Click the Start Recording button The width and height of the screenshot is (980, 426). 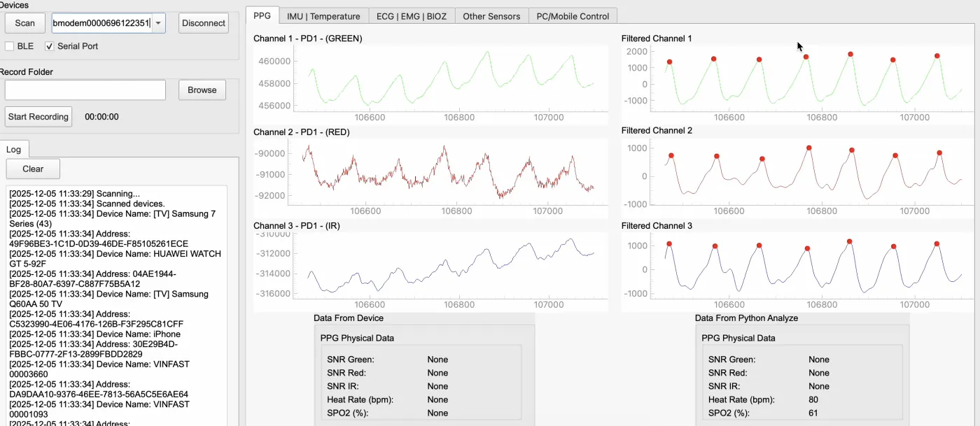(38, 117)
